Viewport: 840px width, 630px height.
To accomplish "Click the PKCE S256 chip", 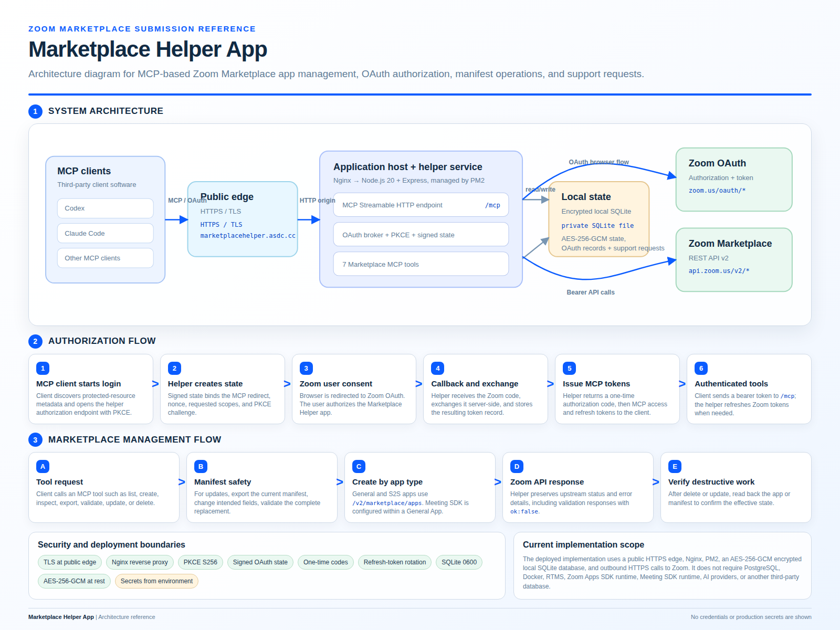I will (x=201, y=562).
